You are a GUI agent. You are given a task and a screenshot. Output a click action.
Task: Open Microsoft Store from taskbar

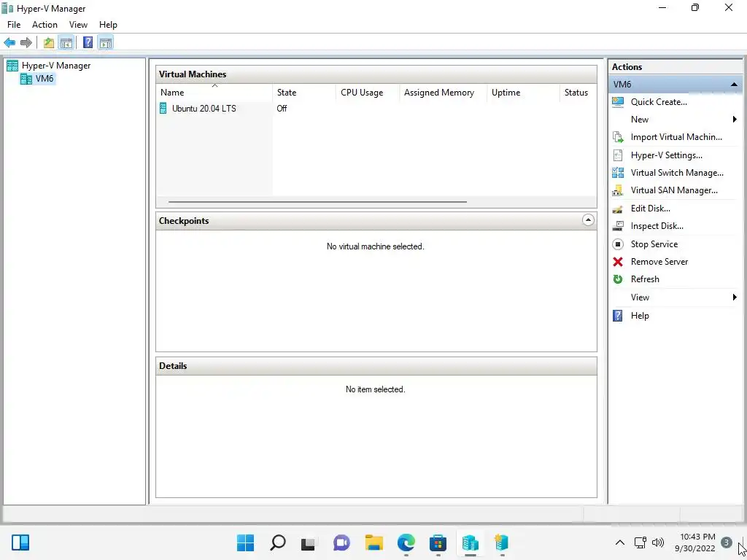(438, 542)
